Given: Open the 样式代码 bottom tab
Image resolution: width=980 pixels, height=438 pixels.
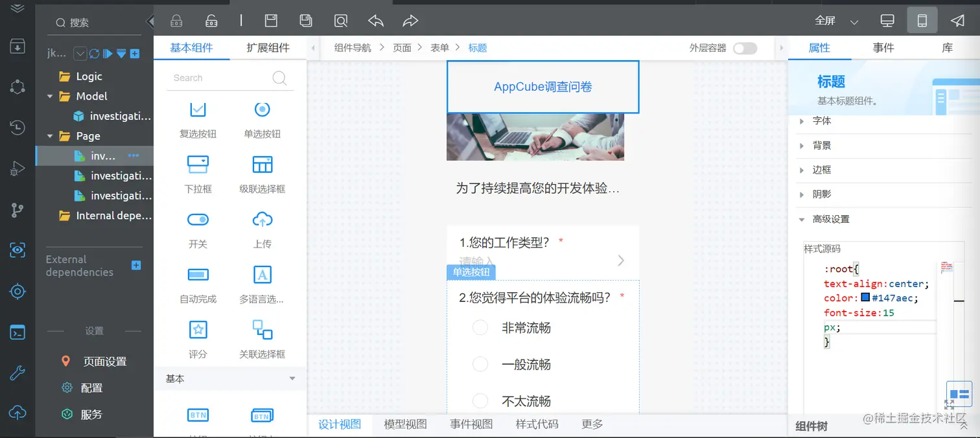Looking at the screenshot, I should 537,424.
